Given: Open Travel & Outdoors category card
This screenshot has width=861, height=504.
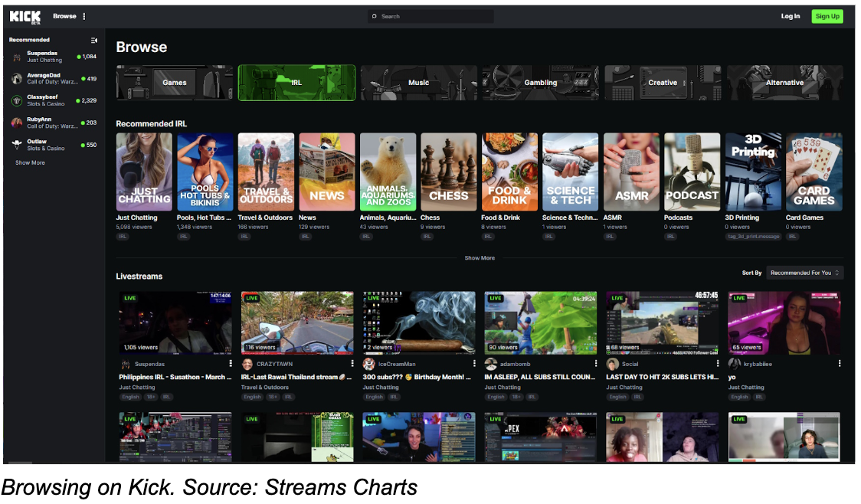Looking at the screenshot, I should [266, 172].
